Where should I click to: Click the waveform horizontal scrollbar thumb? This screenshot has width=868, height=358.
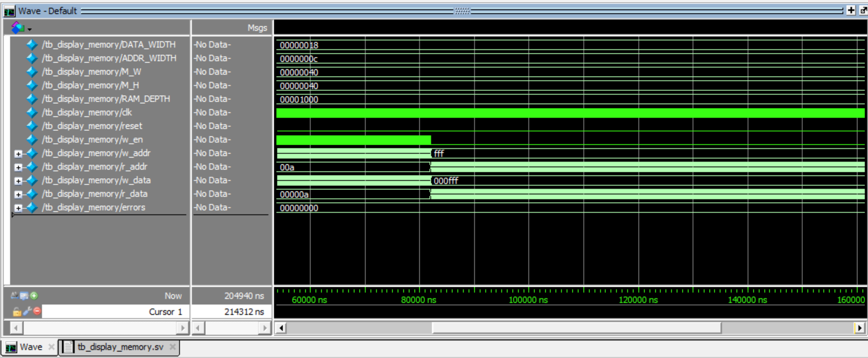(576, 328)
